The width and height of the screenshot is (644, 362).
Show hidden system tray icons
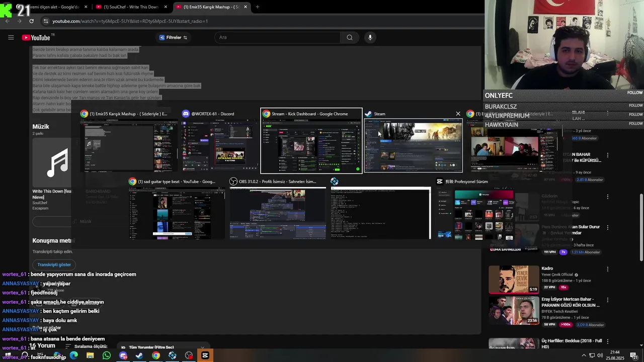coord(584,355)
